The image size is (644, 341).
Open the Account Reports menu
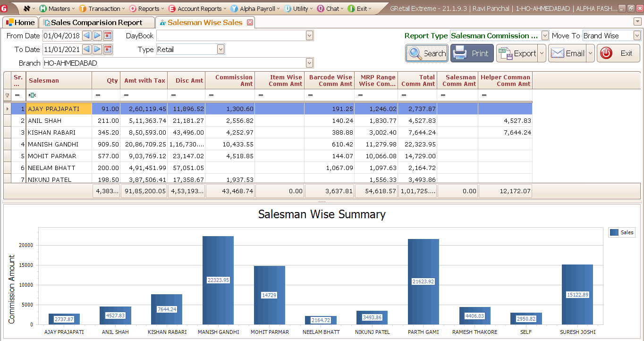tap(199, 9)
